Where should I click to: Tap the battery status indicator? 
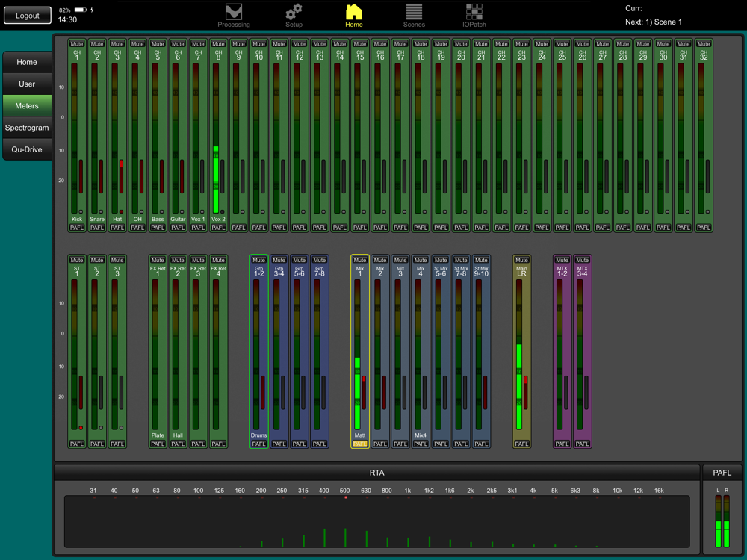coord(81,10)
